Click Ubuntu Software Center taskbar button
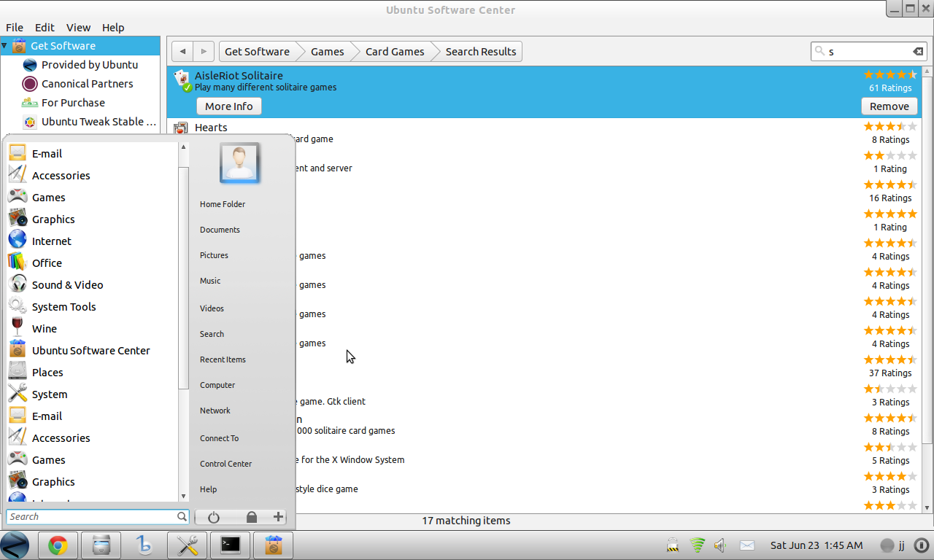Viewport: 934px width, 560px height. (274, 545)
